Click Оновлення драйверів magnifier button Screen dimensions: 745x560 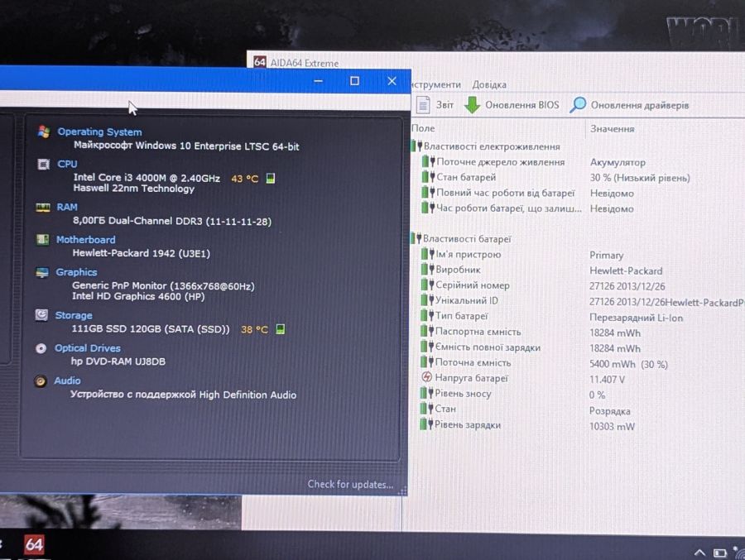629,105
